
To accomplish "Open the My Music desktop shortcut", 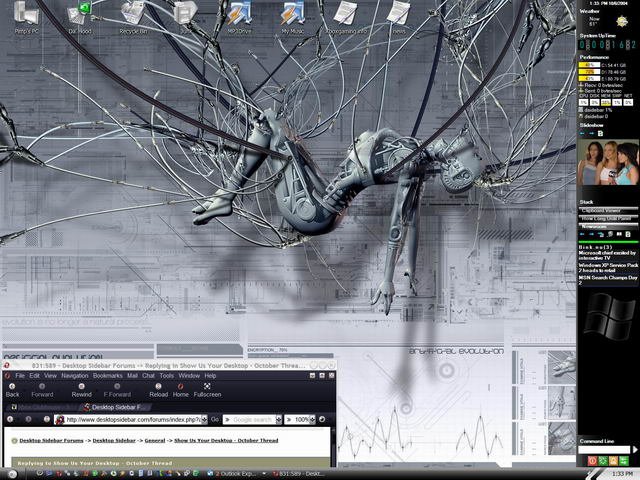I will click(292, 17).
